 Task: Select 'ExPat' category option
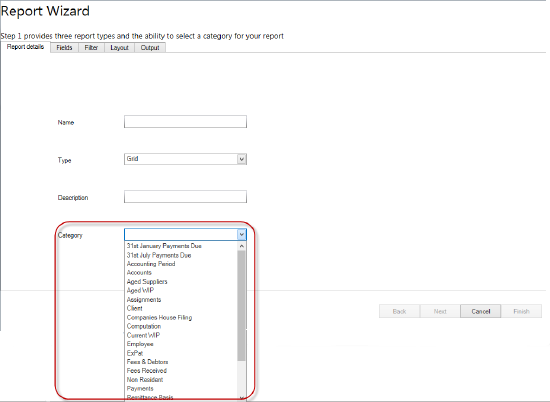coord(181,353)
